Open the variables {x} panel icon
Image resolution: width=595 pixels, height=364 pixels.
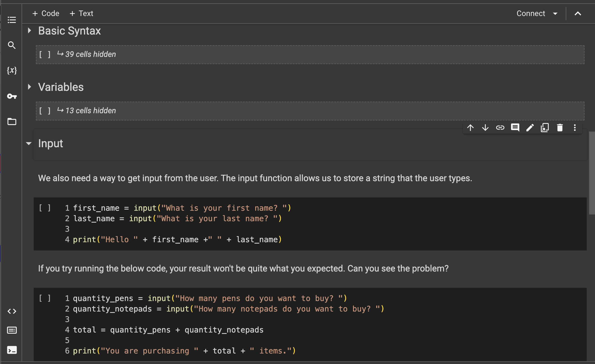pyautogui.click(x=12, y=70)
